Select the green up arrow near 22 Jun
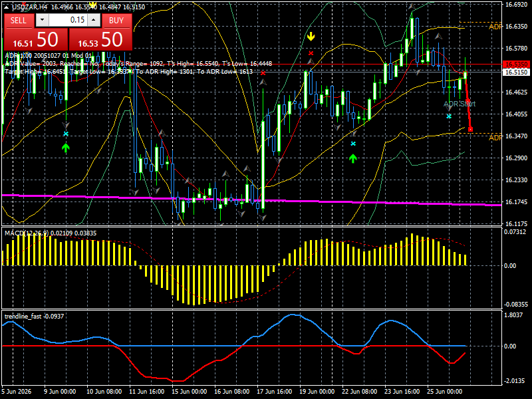This screenshot has height=399, width=532. pos(353,158)
